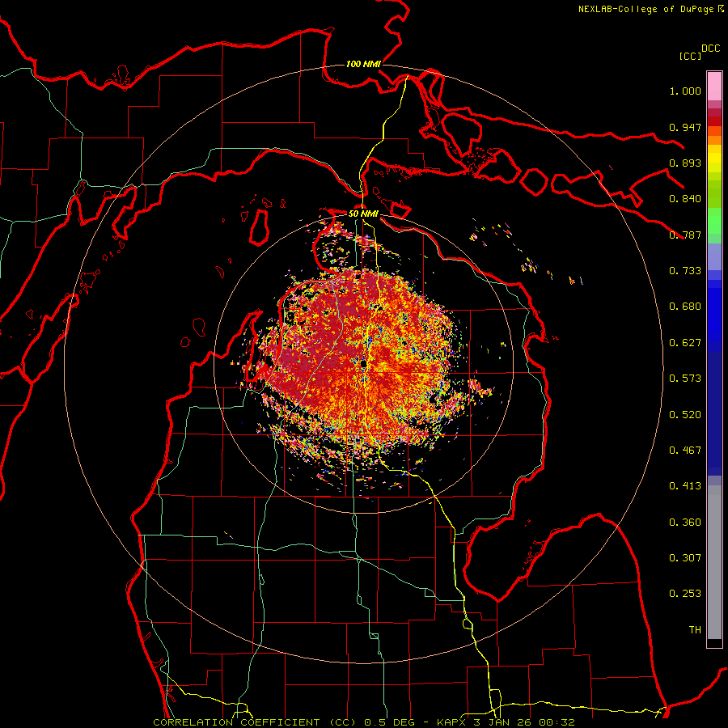Click the 0.520 color scale value
The height and width of the screenshot is (728, 728).
point(685,415)
